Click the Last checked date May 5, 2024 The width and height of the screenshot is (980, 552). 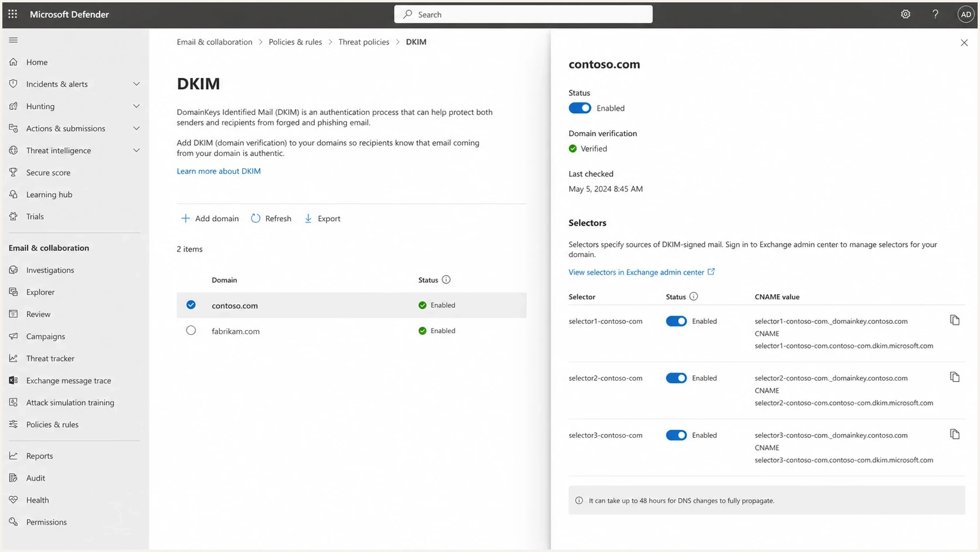coord(605,189)
